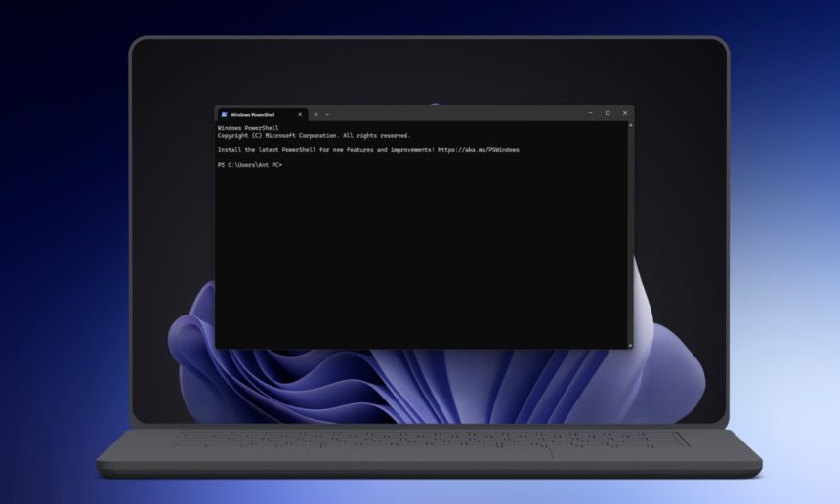
Task: Open the new tab profile dropdown
Action: click(327, 114)
